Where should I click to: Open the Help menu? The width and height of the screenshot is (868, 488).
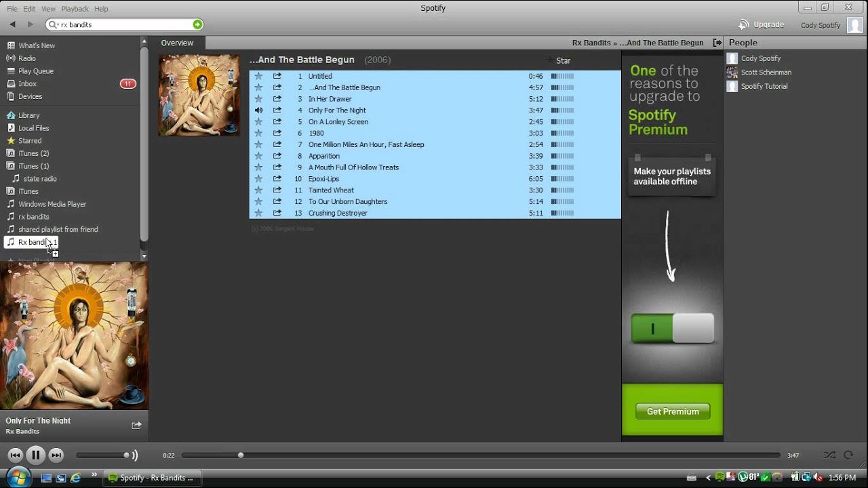pyautogui.click(x=101, y=9)
